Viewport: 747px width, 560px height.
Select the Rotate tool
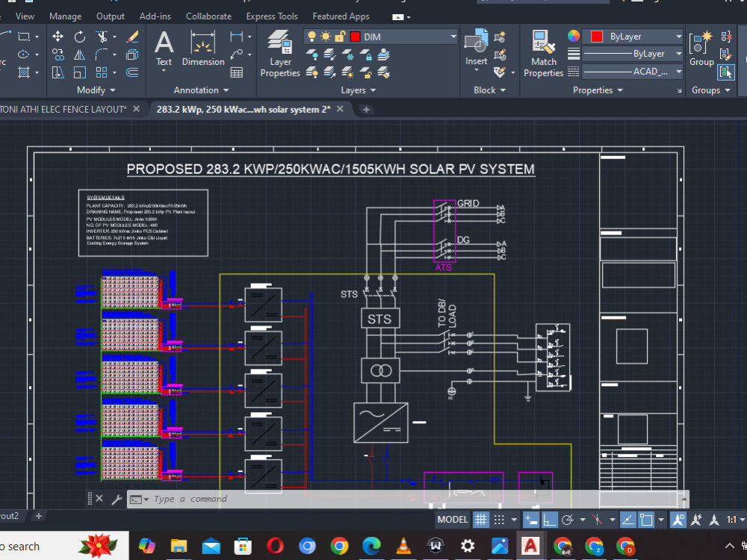80,37
